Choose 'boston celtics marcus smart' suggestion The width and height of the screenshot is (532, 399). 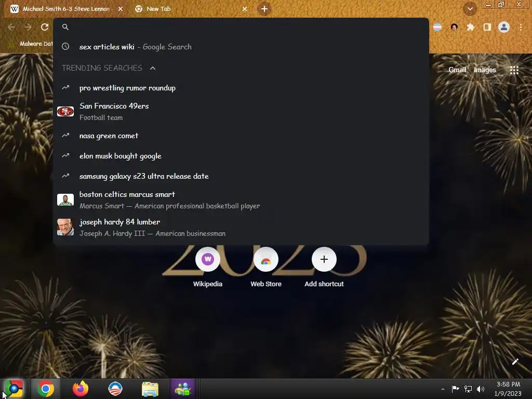coord(241,200)
